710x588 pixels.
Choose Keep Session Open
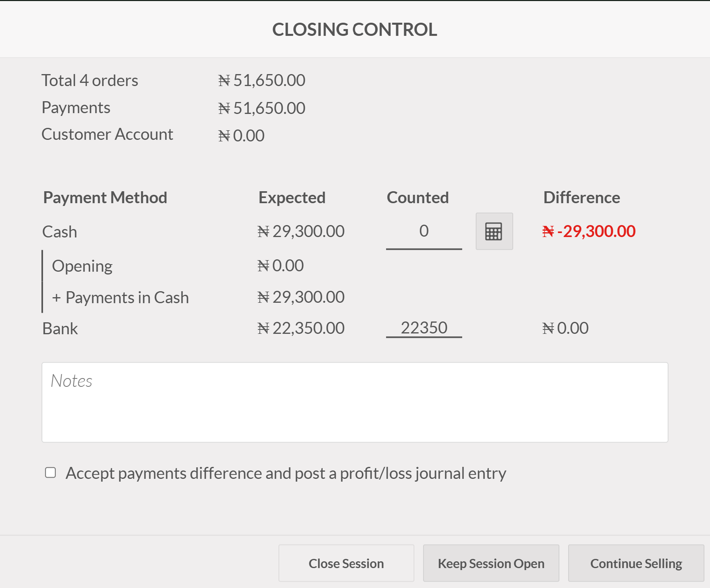pyautogui.click(x=491, y=563)
